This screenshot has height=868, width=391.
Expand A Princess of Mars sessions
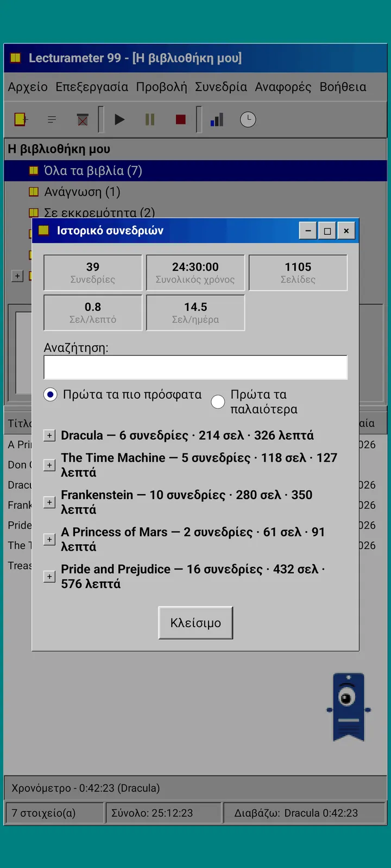(x=49, y=539)
